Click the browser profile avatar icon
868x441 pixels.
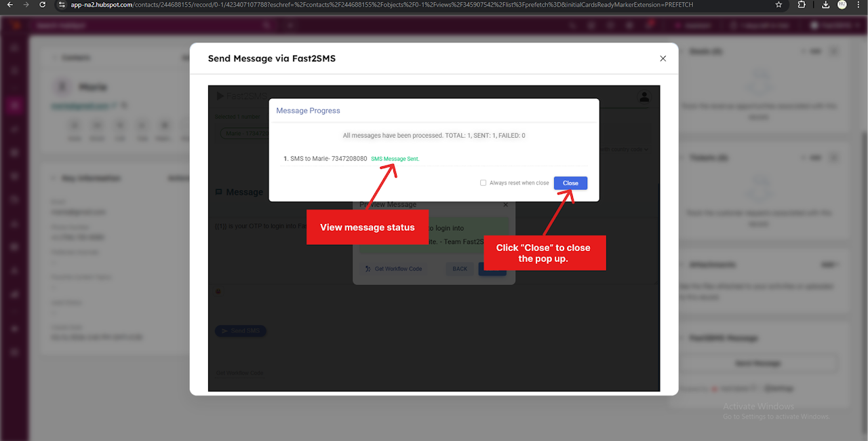[842, 5]
